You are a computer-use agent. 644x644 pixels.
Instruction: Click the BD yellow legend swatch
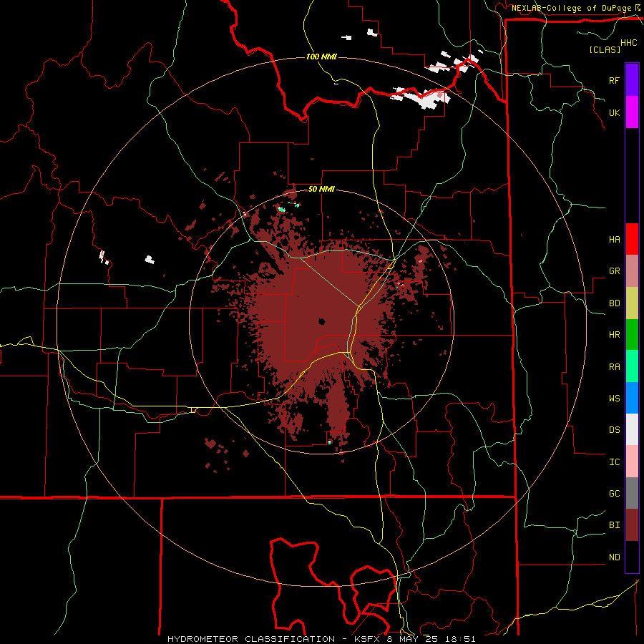pos(632,303)
